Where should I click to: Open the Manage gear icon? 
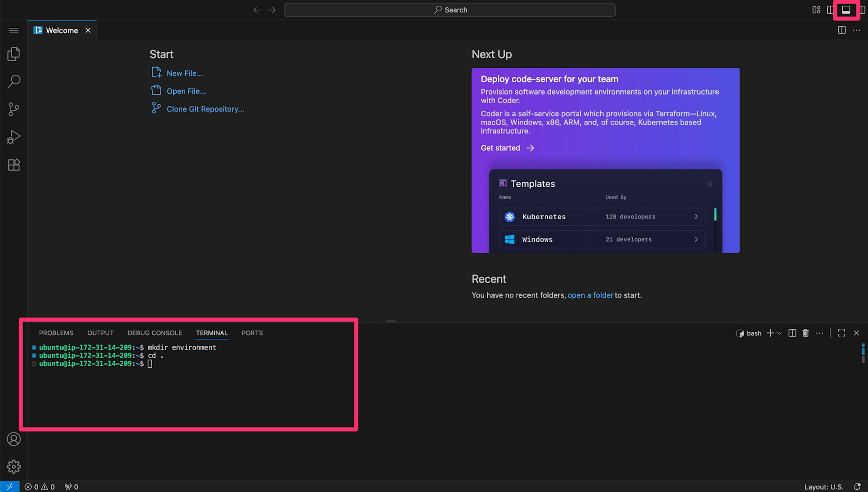13,466
